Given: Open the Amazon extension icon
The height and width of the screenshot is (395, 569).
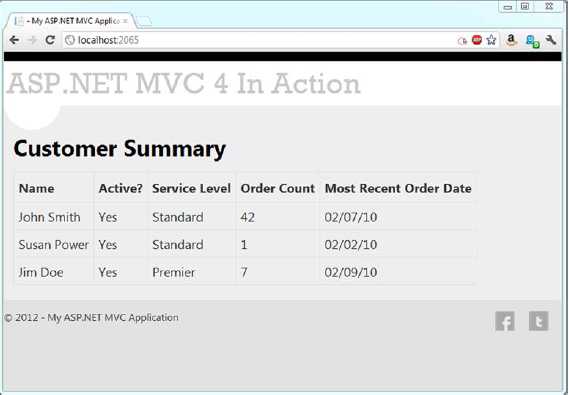Looking at the screenshot, I should 511,40.
